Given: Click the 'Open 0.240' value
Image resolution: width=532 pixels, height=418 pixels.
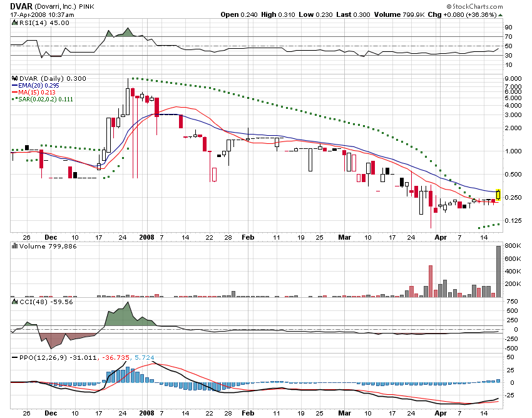Looking at the screenshot, I should tap(239, 14).
